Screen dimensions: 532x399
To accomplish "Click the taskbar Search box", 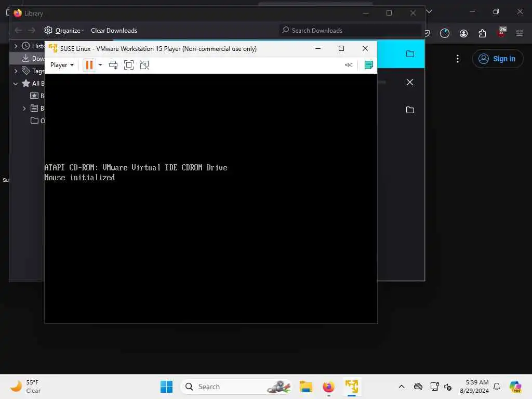I will (236, 387).
